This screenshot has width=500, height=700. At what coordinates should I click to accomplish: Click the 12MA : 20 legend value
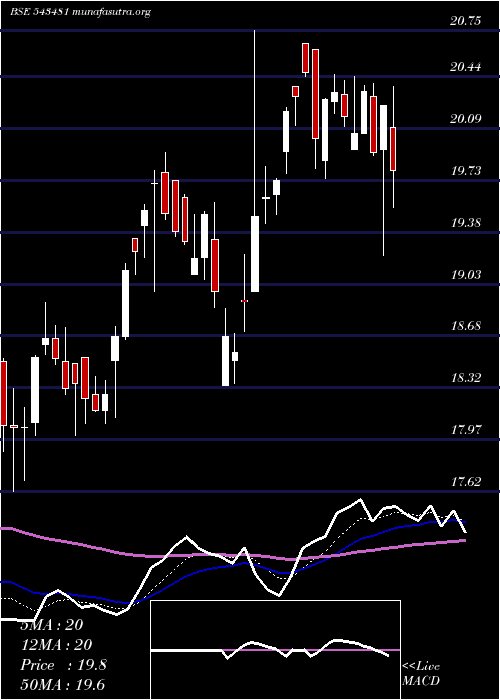[56, 645]
